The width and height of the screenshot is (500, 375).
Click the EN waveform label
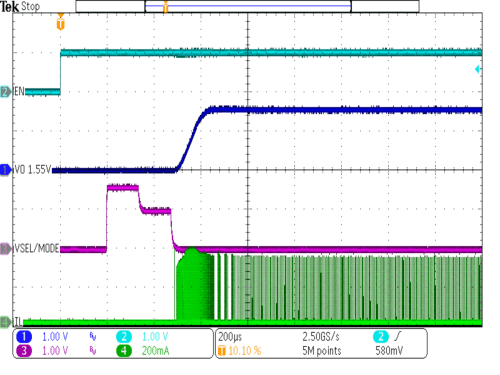[19, 91]
